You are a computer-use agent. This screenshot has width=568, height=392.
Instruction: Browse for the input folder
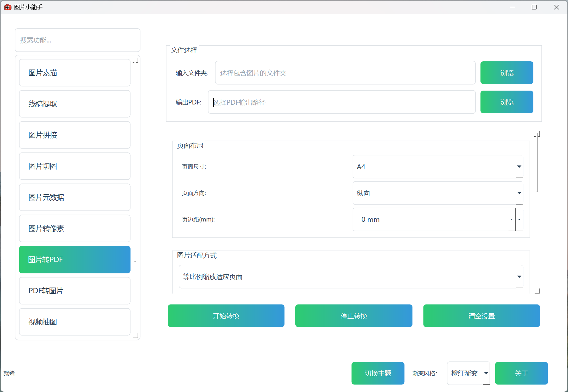click(507, 73)
